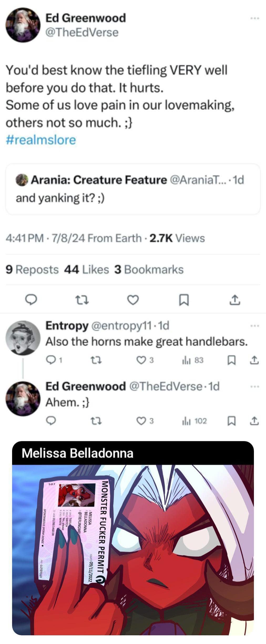
Task: Repost the main tweet about tieflings
Action: click(82, 300)
